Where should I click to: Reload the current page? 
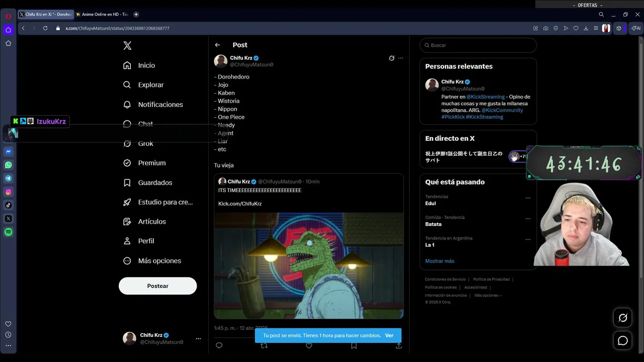45,28
